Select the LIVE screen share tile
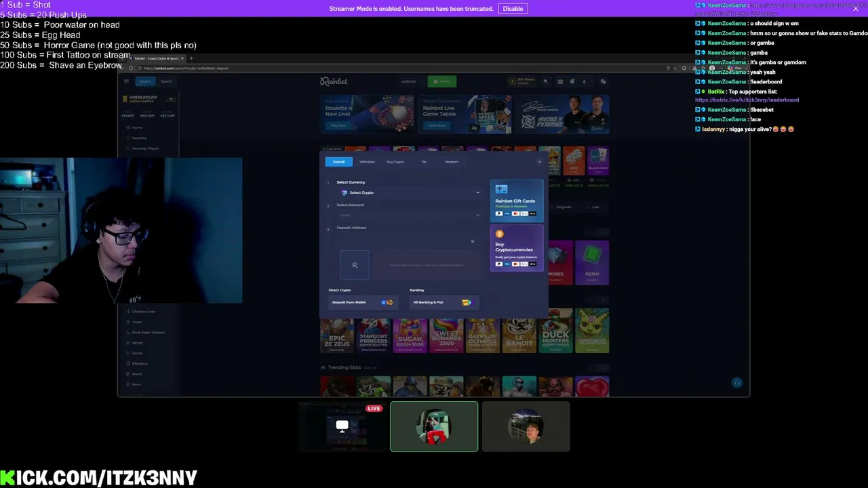This screenshot has width=868, height=488. pyautogui.click(x=342, y=426)
